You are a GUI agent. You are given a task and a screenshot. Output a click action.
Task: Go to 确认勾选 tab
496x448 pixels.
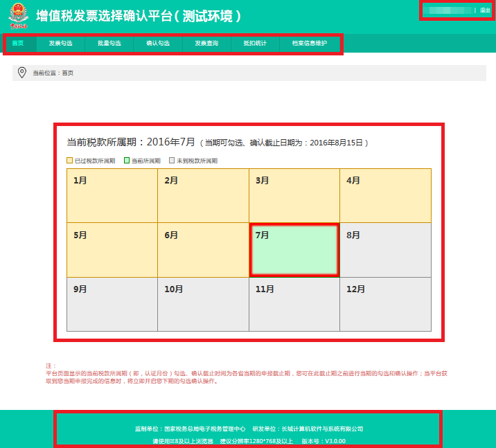158,44
